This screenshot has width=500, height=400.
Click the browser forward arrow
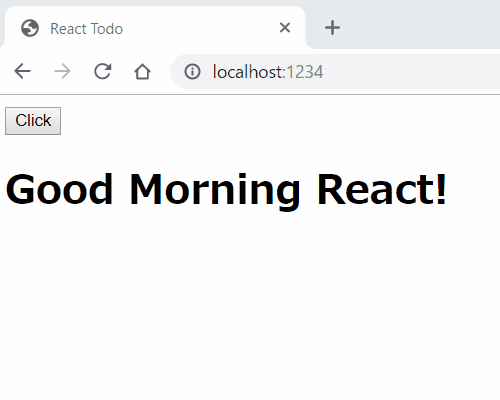62,71
